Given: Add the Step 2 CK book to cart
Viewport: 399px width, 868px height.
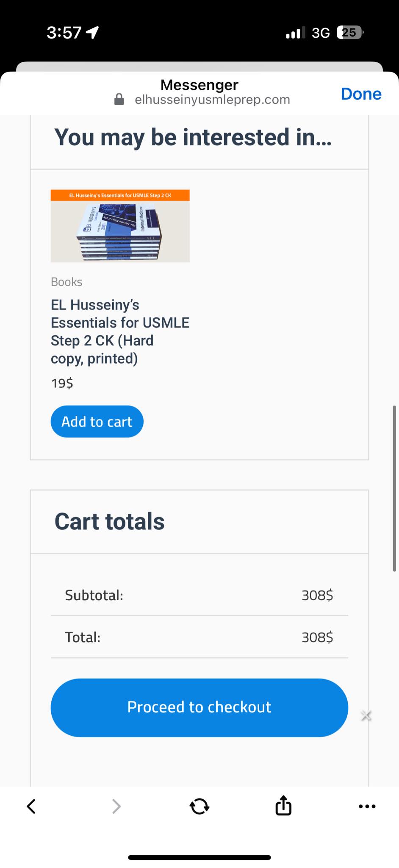Looking at the screenshot, I should (x=97, y=422).
